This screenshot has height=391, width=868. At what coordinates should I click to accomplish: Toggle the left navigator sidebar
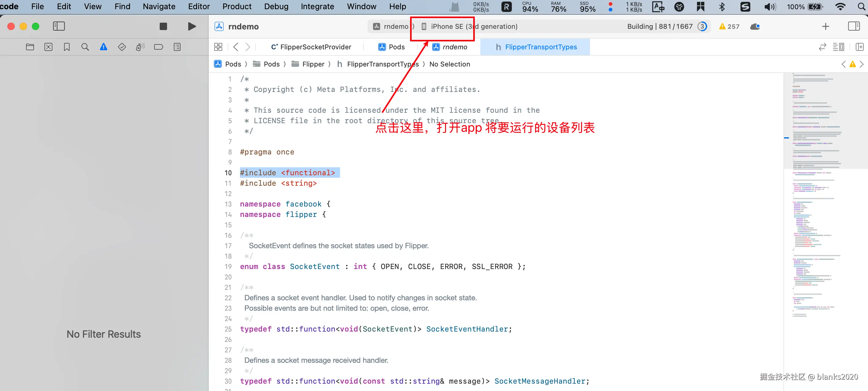point(59,26)
